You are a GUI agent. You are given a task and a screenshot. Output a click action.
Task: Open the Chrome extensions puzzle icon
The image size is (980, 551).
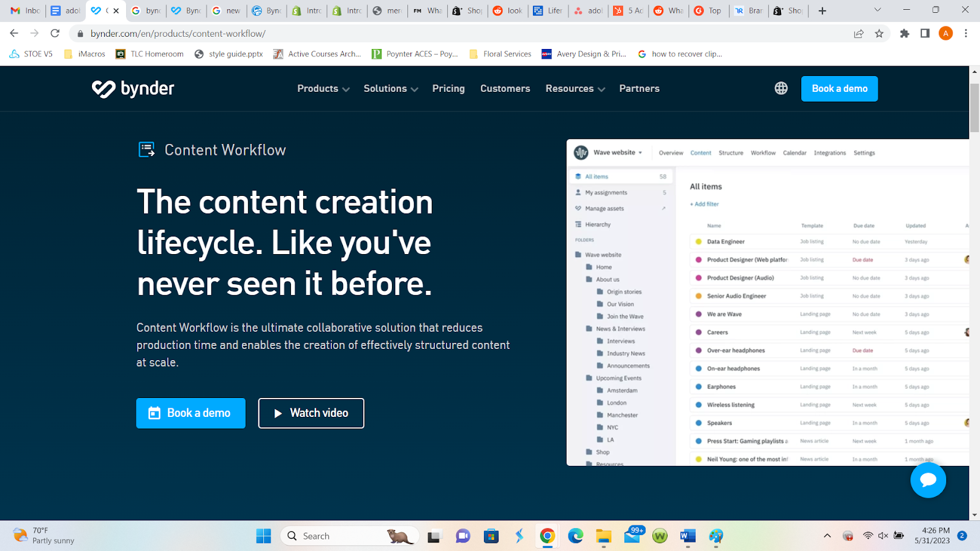(905, 34)
